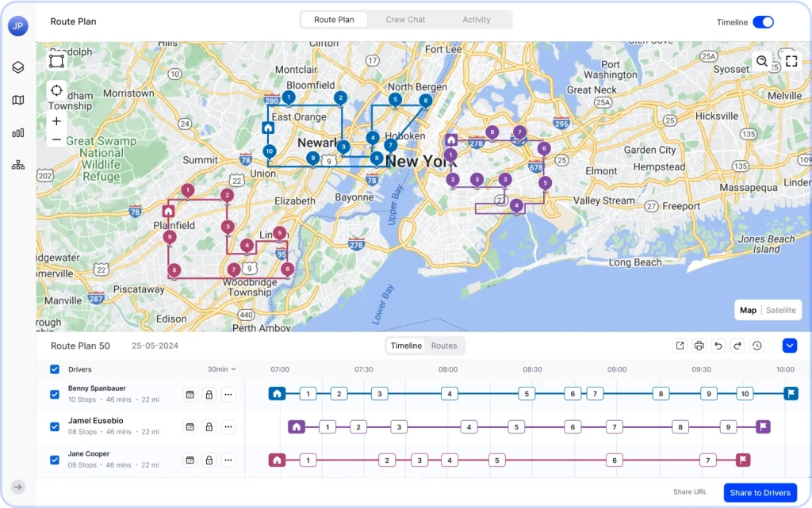This screenshot has height=508, width=812.
Task: Click Benny Spanbauer's blue home start marker
Action: [277, 394]
